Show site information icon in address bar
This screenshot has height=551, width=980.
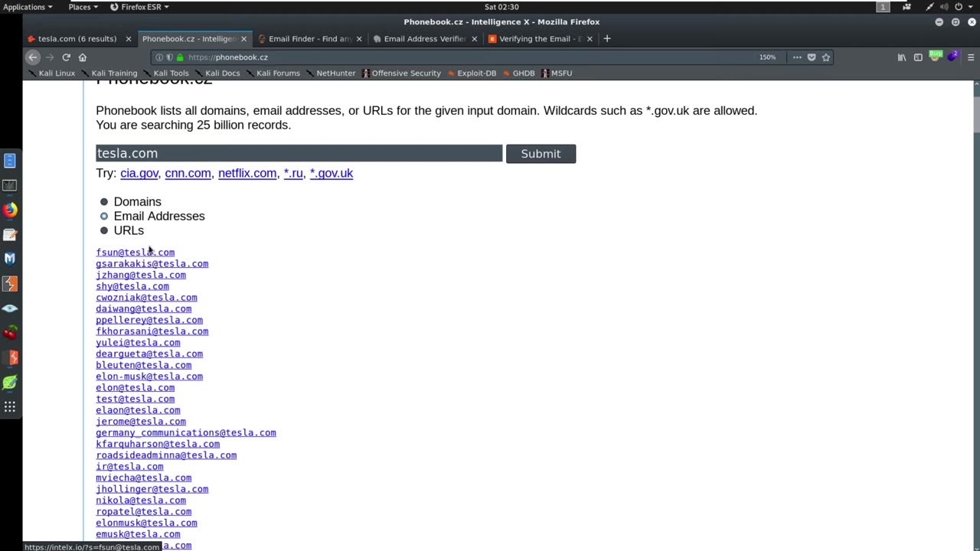(x=159, y=57)
